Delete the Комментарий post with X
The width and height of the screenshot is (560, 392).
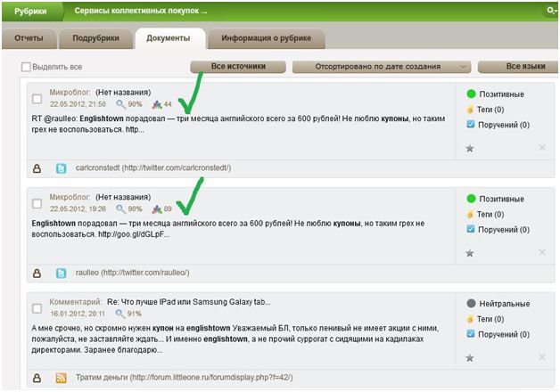click(x=542, y=357)
